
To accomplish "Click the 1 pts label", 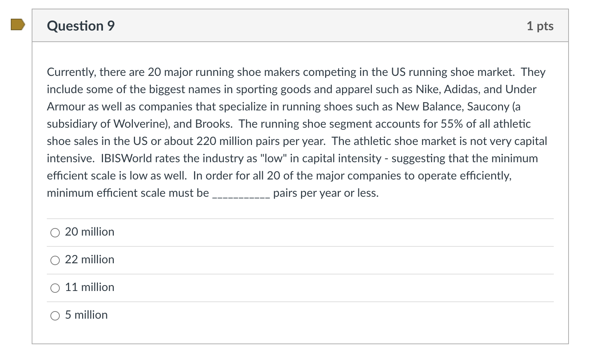I will click(x=540, y=25).
